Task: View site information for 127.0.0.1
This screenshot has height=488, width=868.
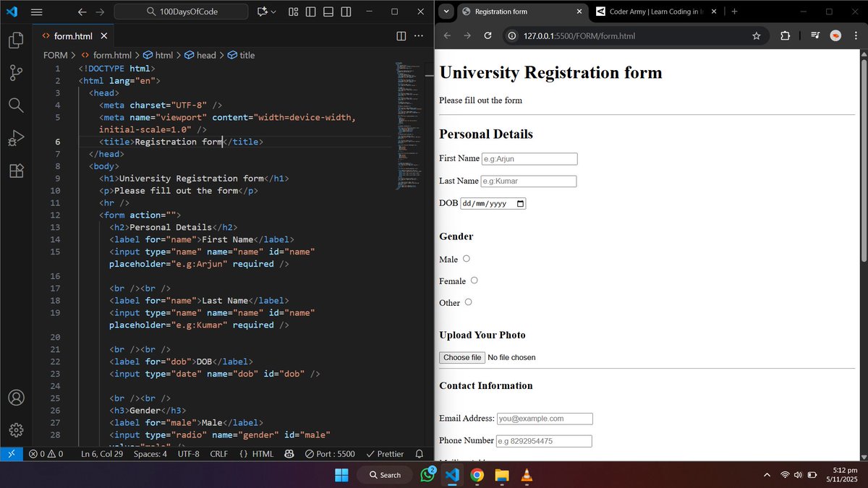Action: 511,36
